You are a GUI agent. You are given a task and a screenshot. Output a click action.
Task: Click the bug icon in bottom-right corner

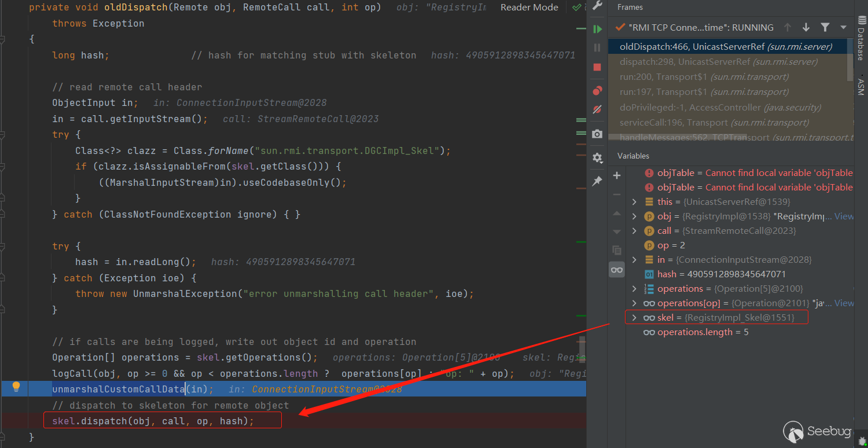coord(862,442)
